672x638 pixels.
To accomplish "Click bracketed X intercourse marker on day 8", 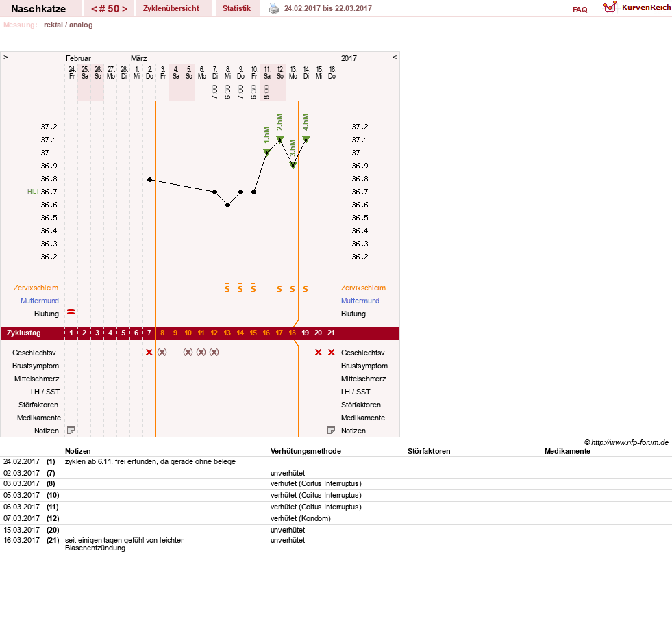I will point(162,353).
